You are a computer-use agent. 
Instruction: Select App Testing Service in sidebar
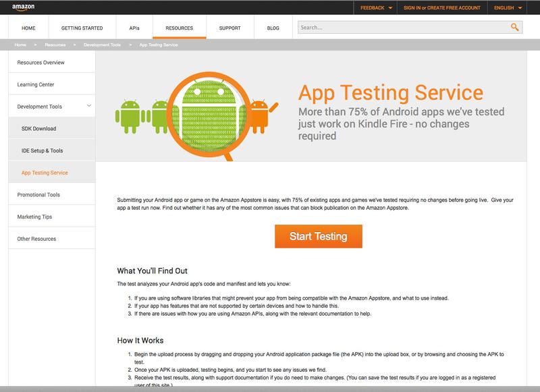point(52,173)
